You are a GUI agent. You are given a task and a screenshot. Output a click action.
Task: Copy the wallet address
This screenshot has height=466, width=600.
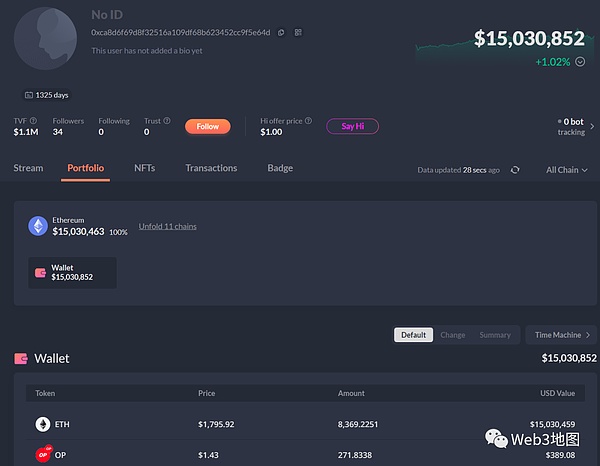tap(281, 32)
